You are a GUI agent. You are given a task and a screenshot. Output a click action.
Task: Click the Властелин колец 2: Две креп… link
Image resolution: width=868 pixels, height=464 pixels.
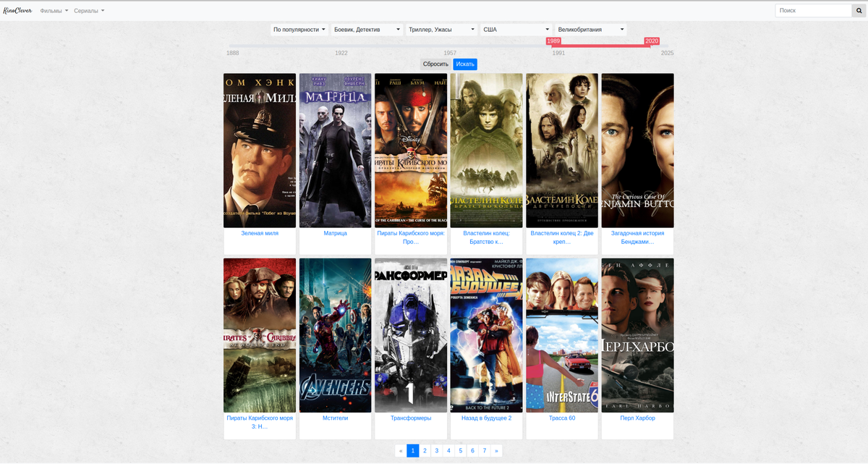(562, 237)
